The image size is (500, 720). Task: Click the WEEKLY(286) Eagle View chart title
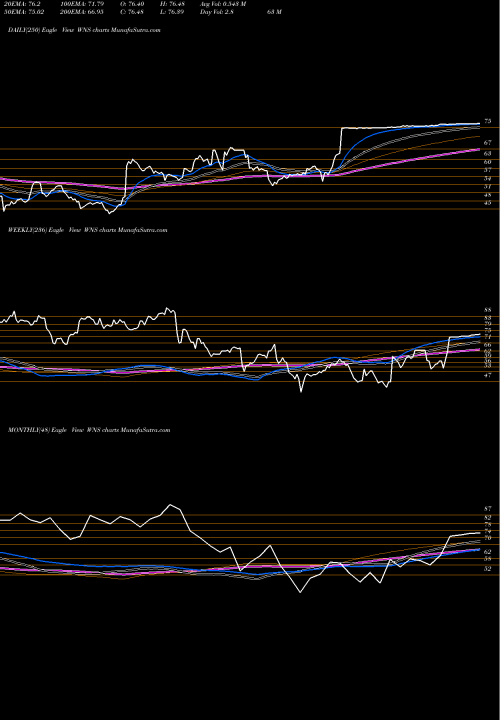coord(87,230)
